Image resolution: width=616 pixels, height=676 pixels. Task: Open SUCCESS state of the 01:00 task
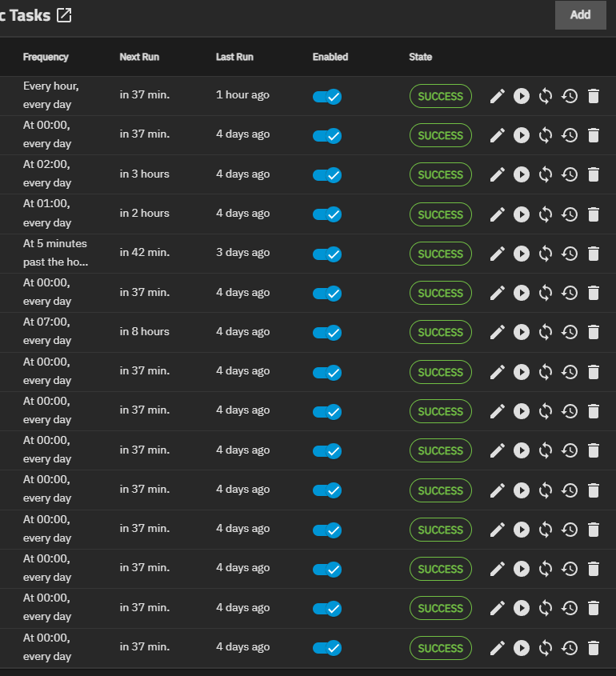(x=440, y=214)
